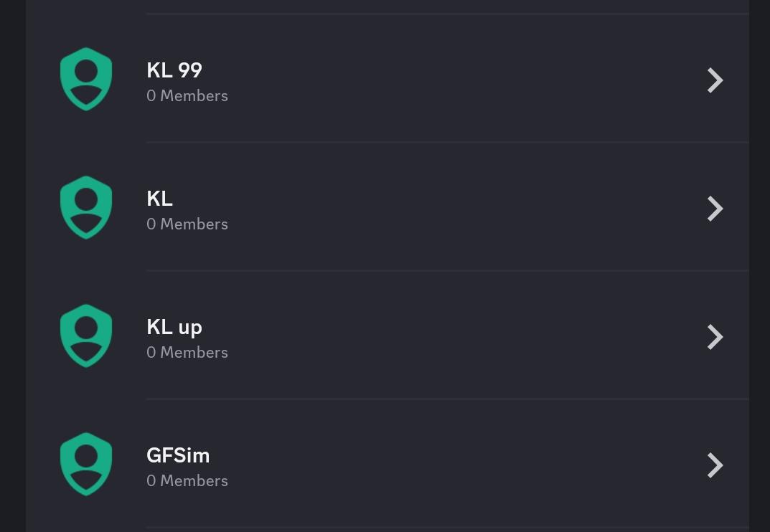Expand KL up role via chevron arrow
This screenshot has height=532, width=770.
pyautogui.click(x=715, y=337)
